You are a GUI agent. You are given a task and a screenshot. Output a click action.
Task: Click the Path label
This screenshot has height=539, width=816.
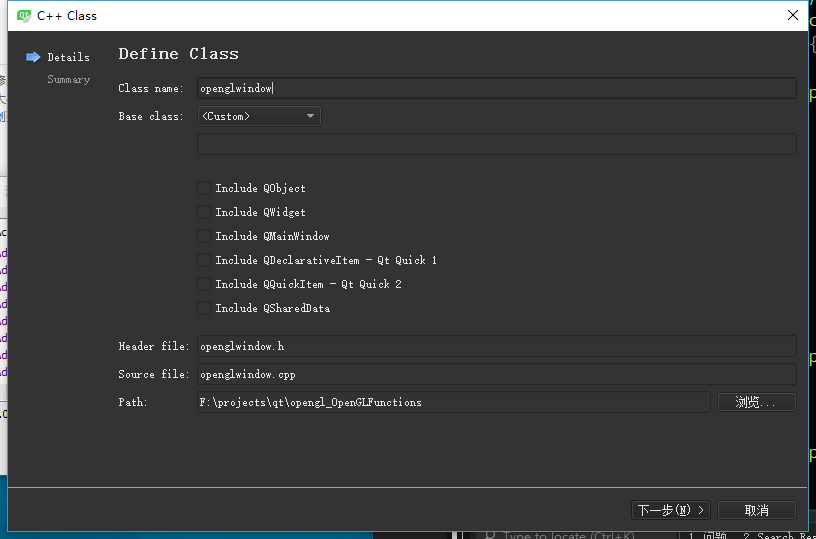click(x=133, y=403)
